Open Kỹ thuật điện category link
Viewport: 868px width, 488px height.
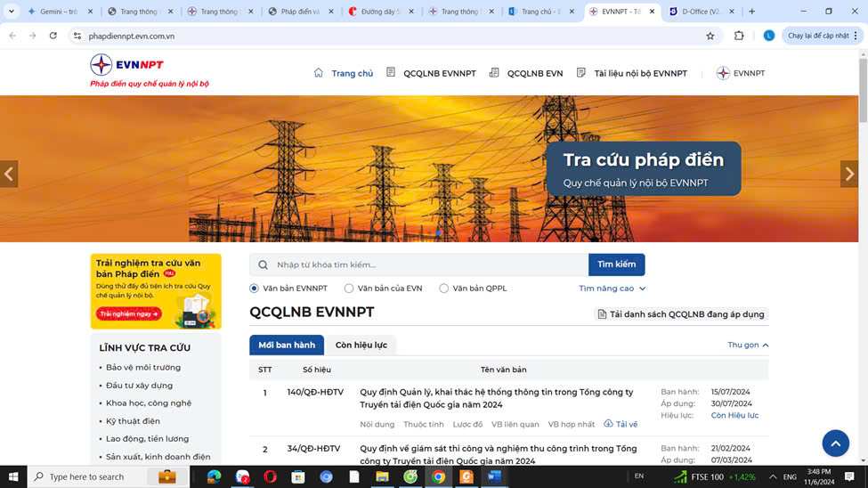point(133,421)
